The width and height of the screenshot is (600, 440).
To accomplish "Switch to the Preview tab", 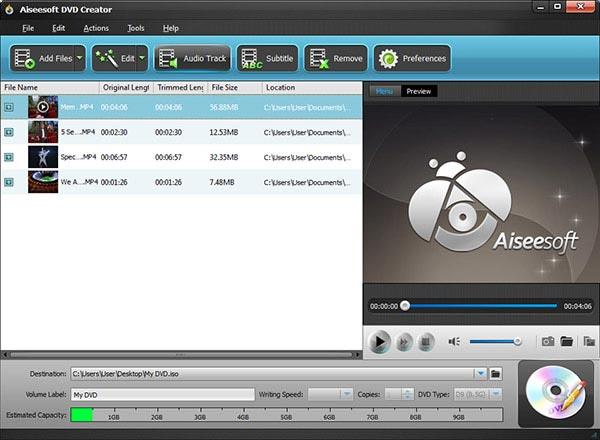I will [419, 91].
